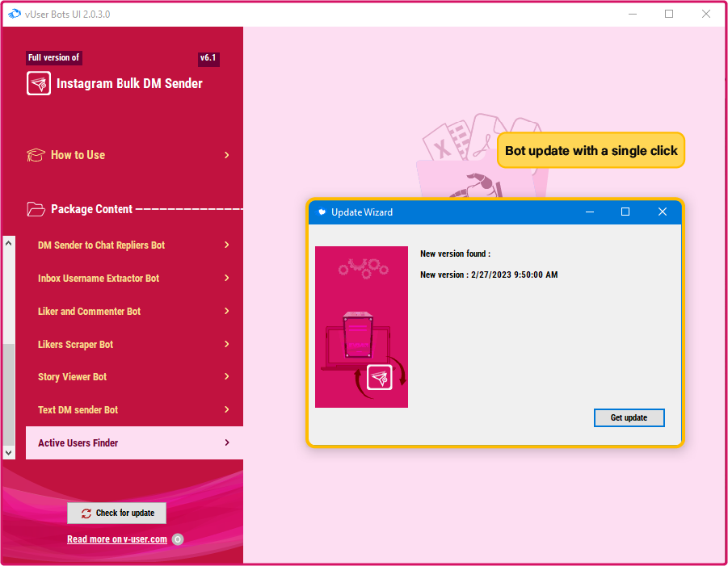Select DM Sender to Chat Repliers Bot
The height and width of the screenshot is (566, 728).
(x=134, y=245)
